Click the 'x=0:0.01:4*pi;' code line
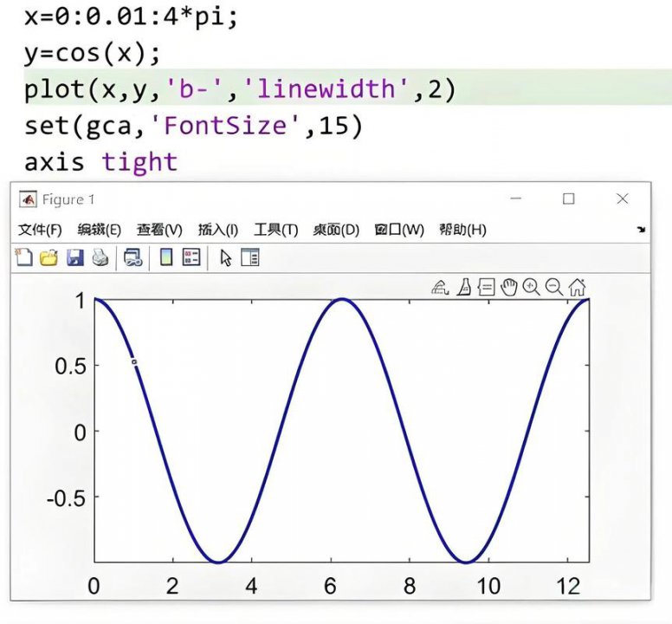This screenshot has height=624, width=672. (x=131, y=17)
